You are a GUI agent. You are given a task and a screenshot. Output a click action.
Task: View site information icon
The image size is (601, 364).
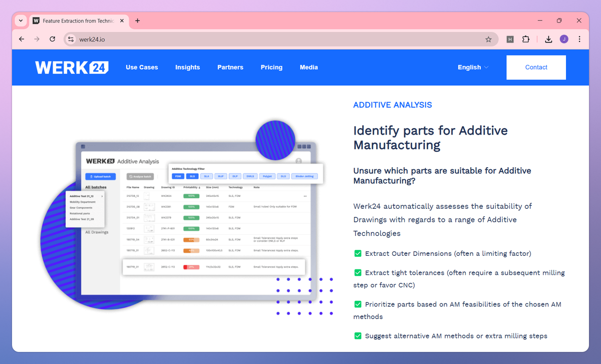pyautogui.click(x=71, y=39)
